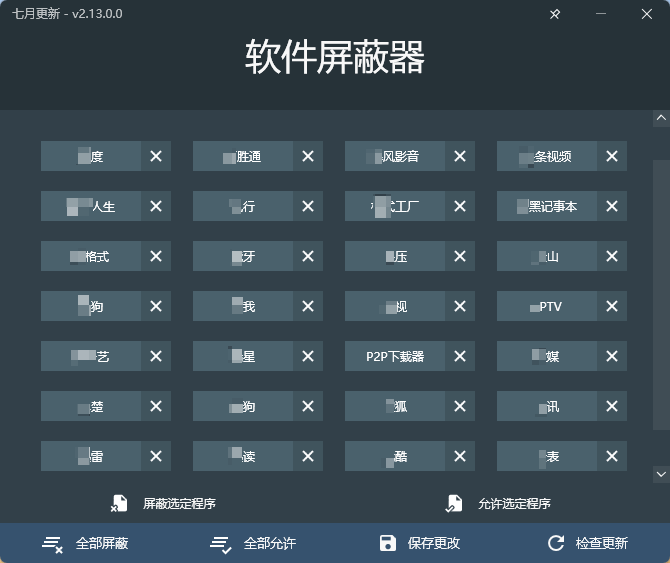The height and width of the screenshot is (563, 670).
Task: Click the X icon beside PTV
Action: click(x=612, y=306)
